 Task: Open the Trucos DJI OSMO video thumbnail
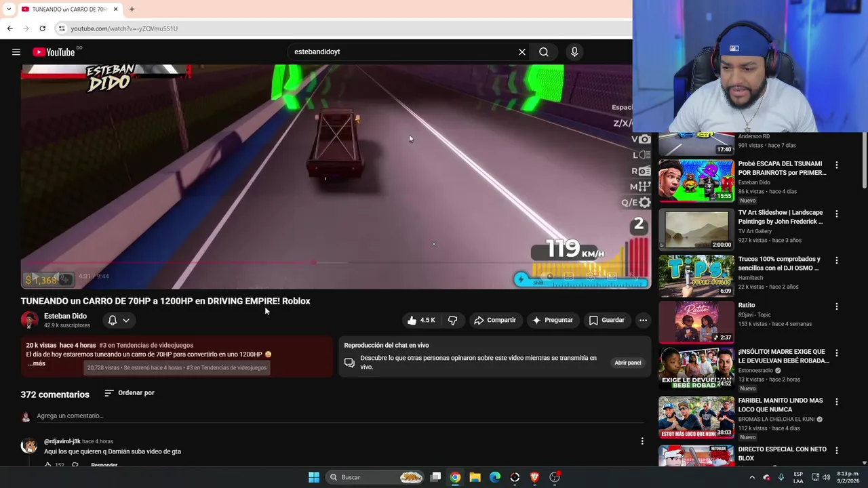click(x=696, y=276)
